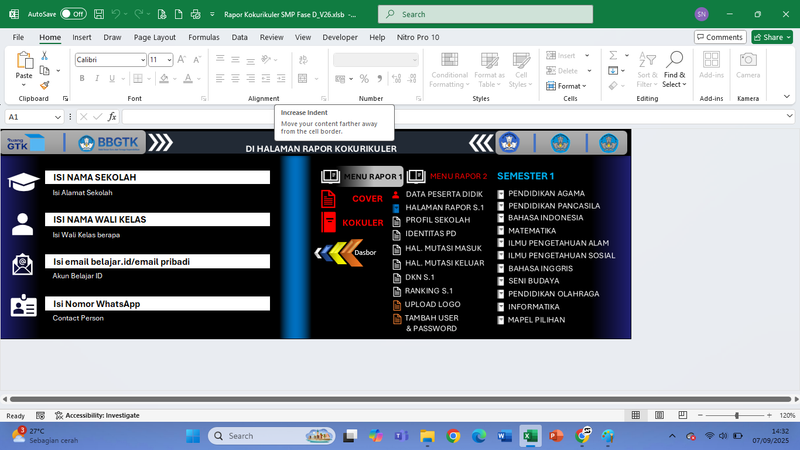Switch to the Developer tab
800x450 pixels.
pyautogui.click(x=340, y=37)
